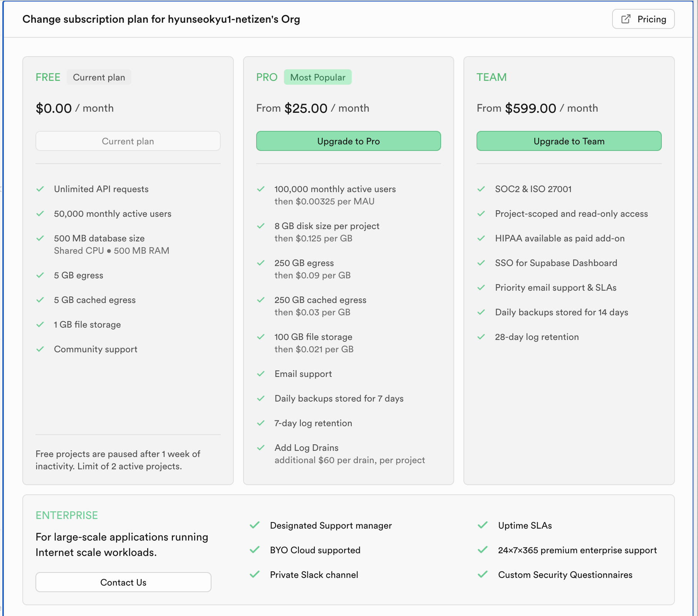Click the checkmark beside Designated Support manager
The width and height of the screenshot is (698, 616).
pyautogui.click(x=255, y=525)
